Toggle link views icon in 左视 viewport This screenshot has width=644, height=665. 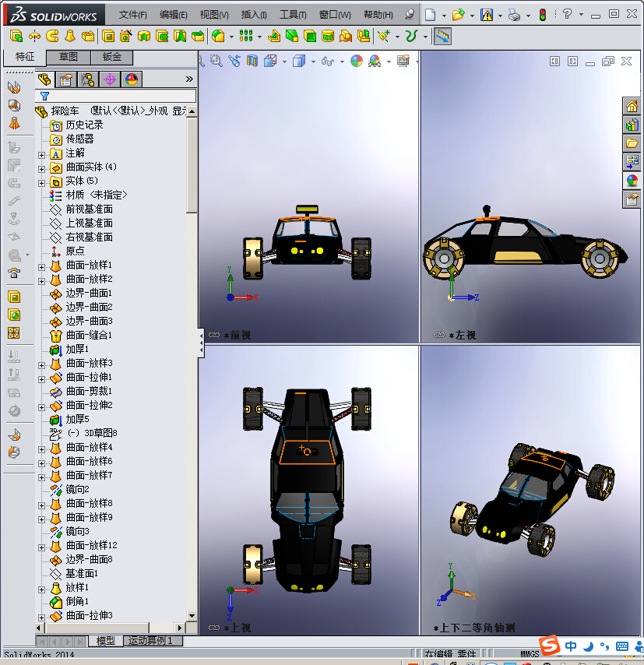[439, 335]
